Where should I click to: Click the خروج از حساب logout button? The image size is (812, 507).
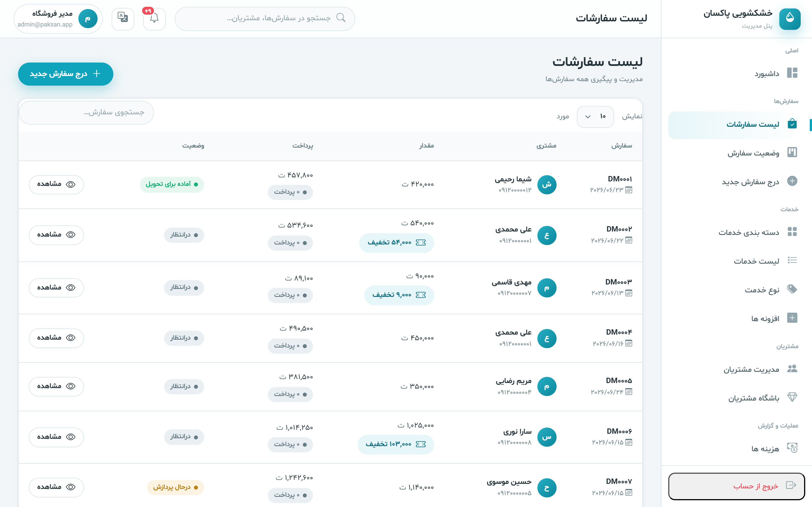click(x=736, y=486)
